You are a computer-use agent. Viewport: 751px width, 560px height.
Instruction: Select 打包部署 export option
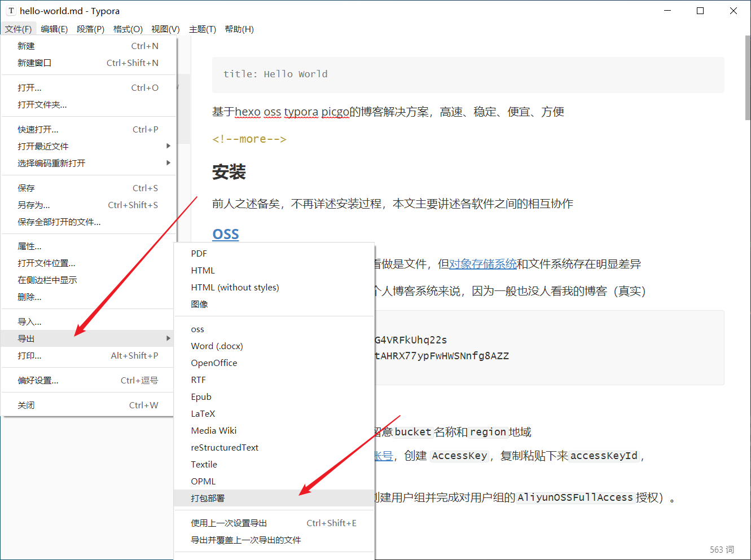point(208,498)
